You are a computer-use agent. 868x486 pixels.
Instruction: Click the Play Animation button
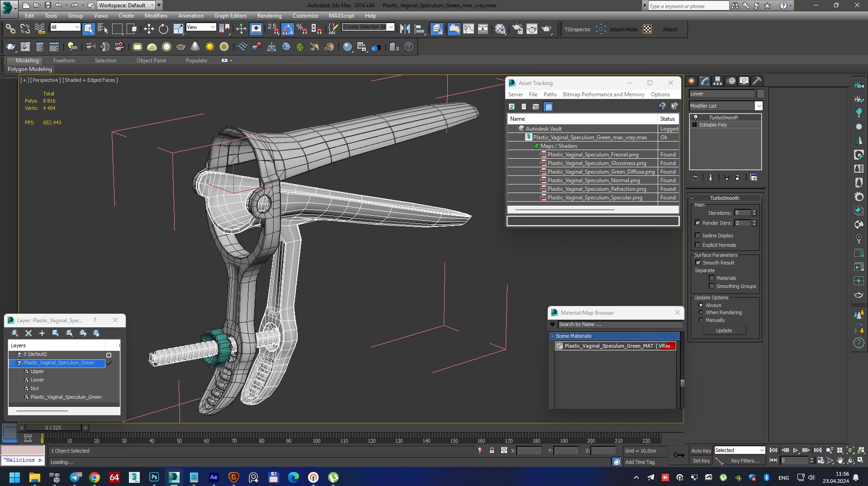click(796, 450)
